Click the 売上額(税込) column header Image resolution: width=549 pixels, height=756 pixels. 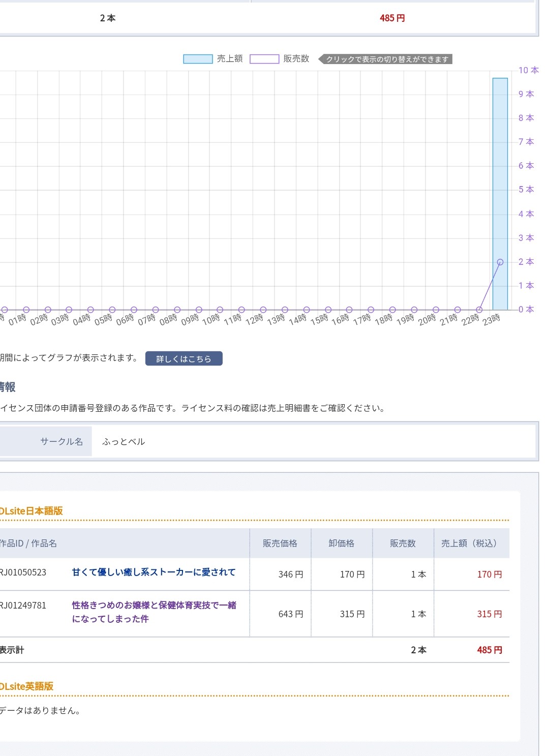[x=471, y=543]
